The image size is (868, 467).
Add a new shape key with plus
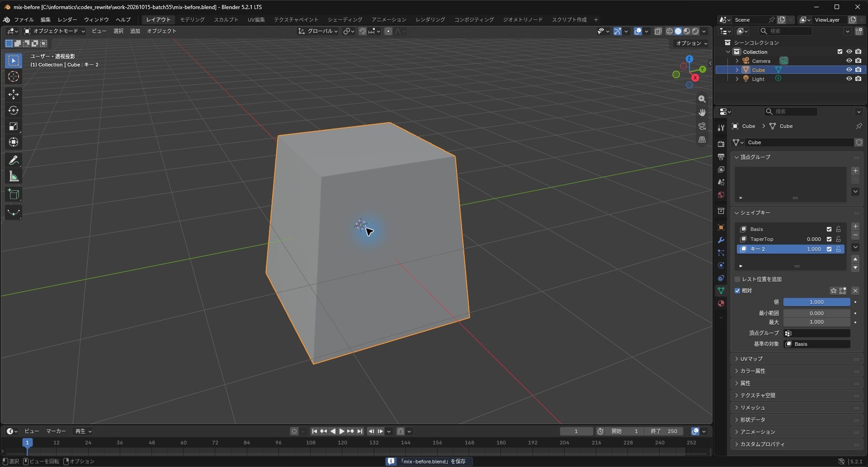point(855,226)
